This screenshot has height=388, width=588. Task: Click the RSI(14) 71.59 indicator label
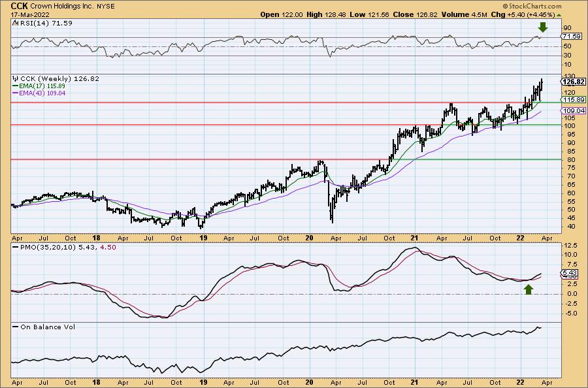[45, 23]
